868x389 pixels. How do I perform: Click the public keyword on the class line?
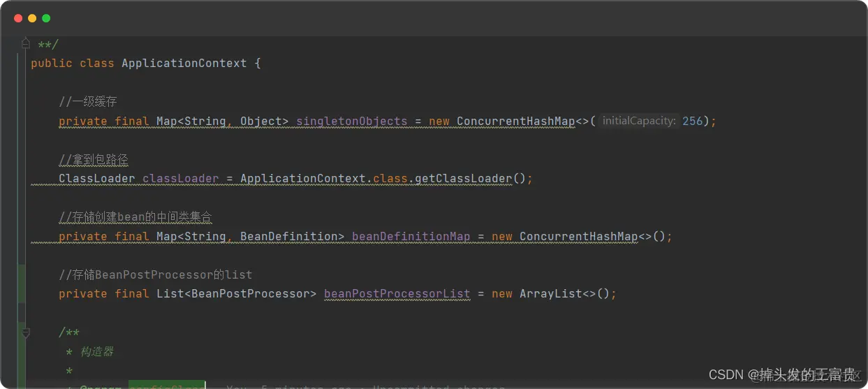click(52, 63)
